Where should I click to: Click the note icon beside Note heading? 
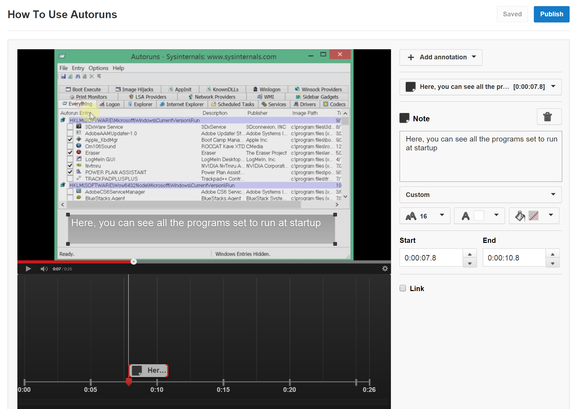coord(404,118)
